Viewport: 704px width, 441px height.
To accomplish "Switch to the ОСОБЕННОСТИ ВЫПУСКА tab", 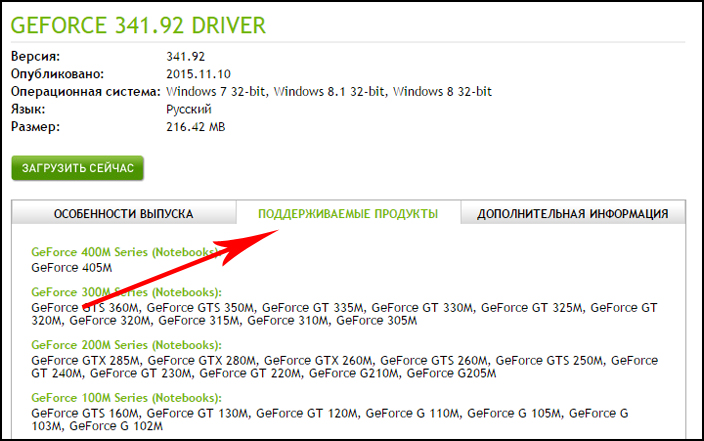I will (123, 214).
